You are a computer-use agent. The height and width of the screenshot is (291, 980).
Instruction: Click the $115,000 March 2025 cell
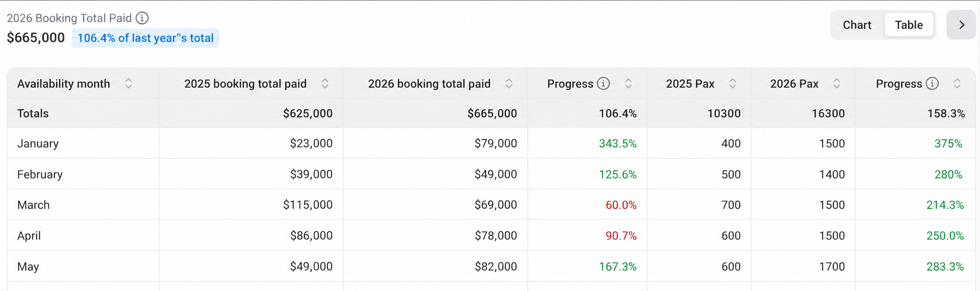pyautogui.click(x=308, y=205)
